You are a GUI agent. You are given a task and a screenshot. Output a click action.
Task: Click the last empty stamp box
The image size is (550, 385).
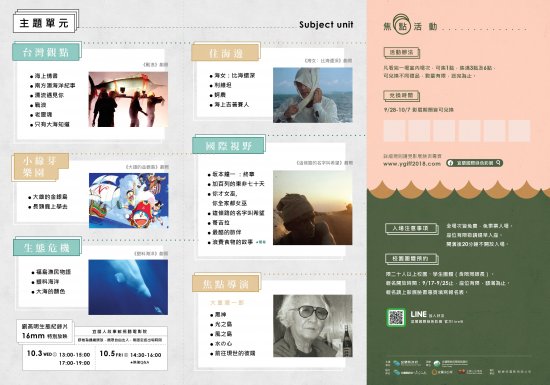519,130
